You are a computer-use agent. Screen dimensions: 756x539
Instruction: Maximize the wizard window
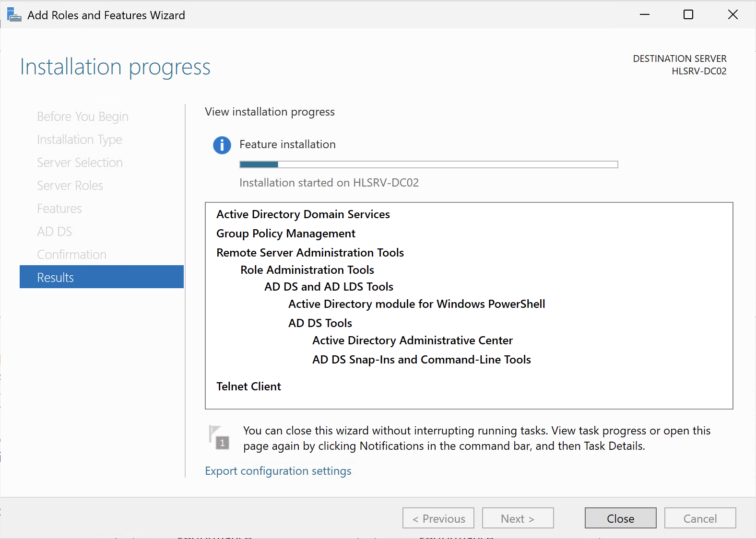click(688, 15)
